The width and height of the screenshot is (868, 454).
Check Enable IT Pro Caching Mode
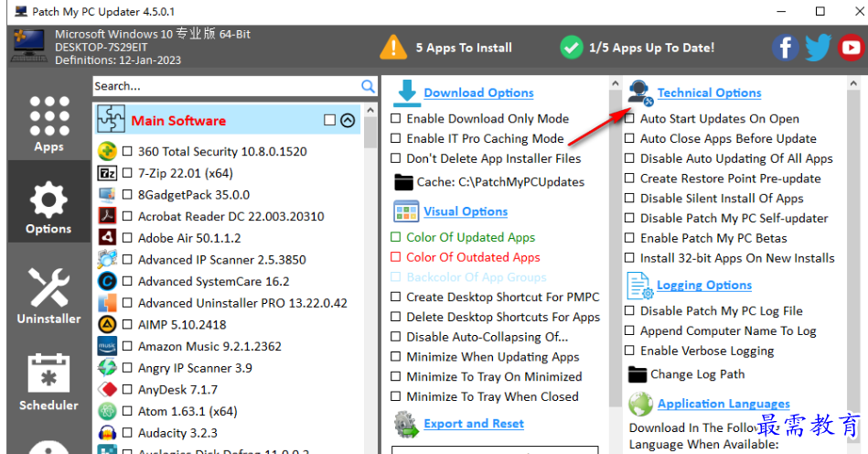coord(396,138)
